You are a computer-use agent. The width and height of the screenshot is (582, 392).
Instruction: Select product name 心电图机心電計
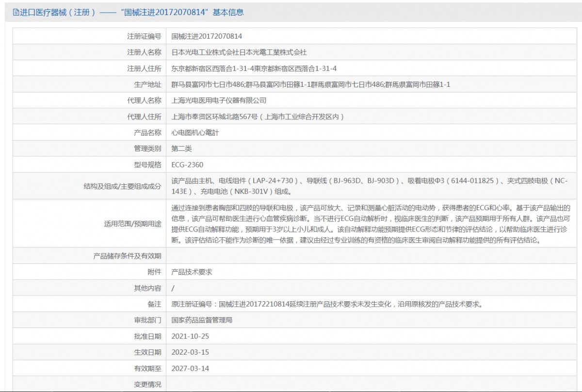tap(195, 132)
